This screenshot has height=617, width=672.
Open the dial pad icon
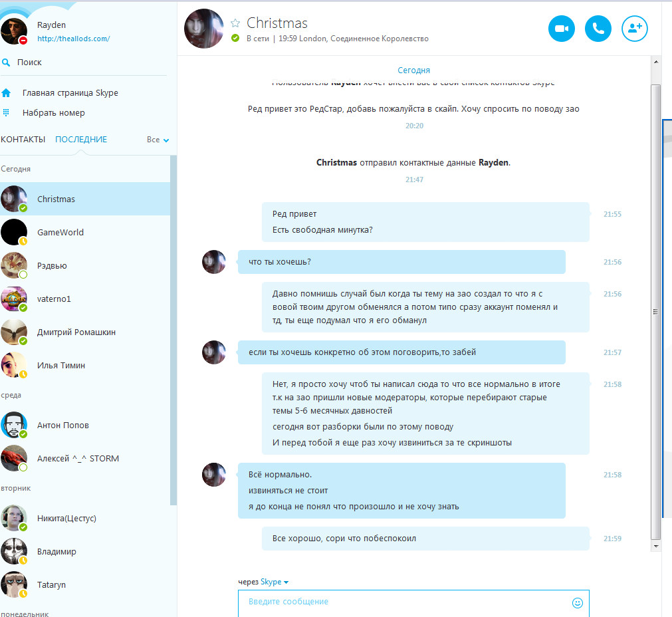(x=6, y=113)
